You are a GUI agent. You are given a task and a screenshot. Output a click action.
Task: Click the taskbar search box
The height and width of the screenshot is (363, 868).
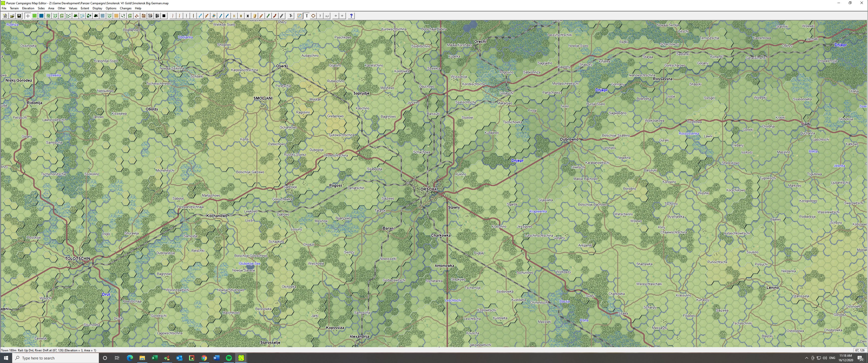[x=56, y=358]
